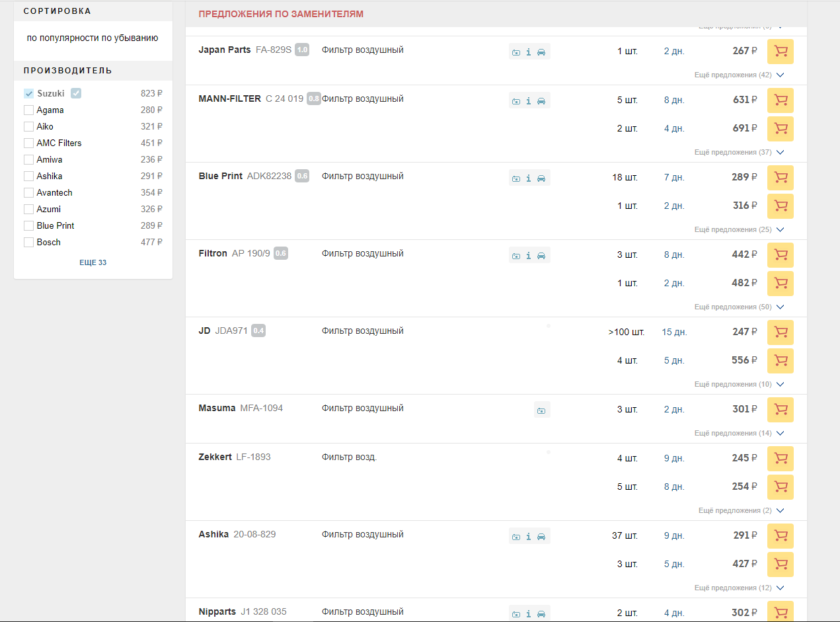Check the Avantech manufacturer filter

click(x=28, y=193)
